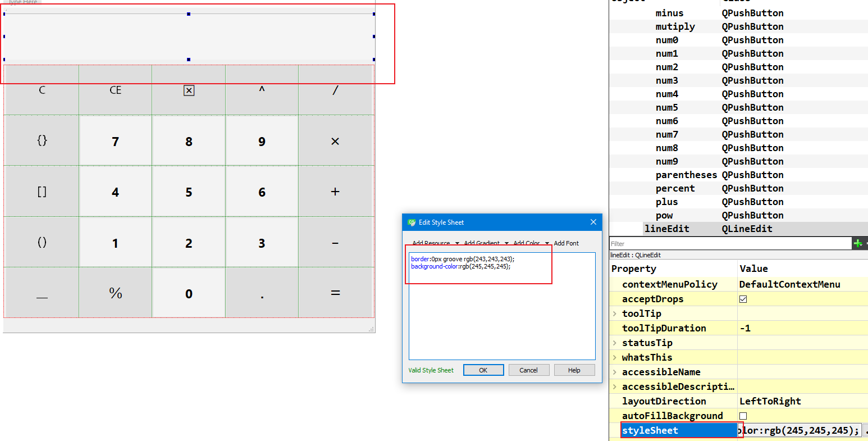Screen dimensions: 868x441
Task: Select the num0 object in the inspector
Action: 666,40
